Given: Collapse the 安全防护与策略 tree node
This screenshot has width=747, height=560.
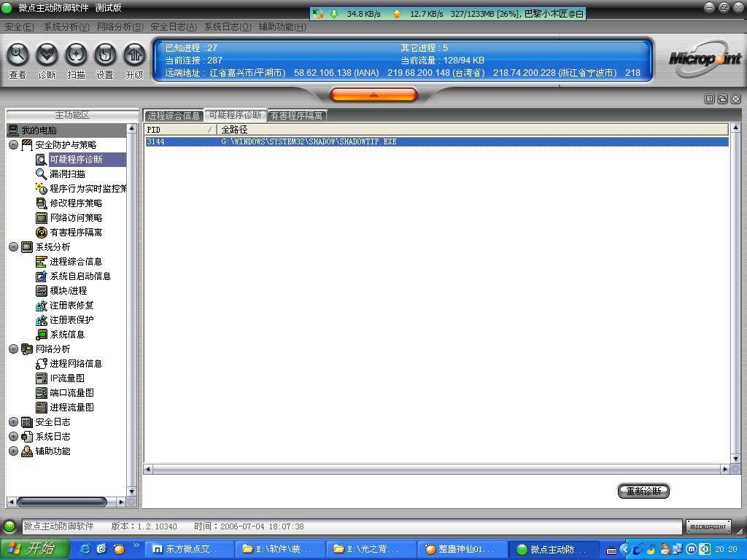Looking at the screenshot, I should pos(13,145).
